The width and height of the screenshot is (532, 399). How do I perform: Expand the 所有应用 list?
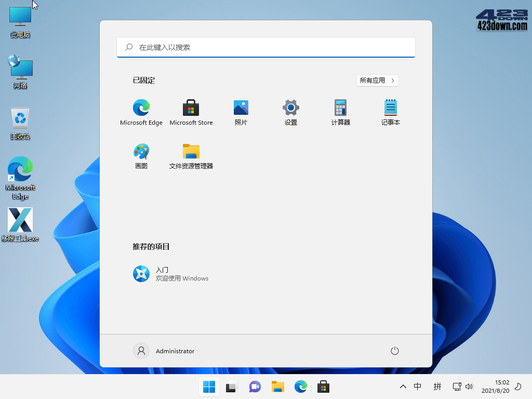pos(377,80)
